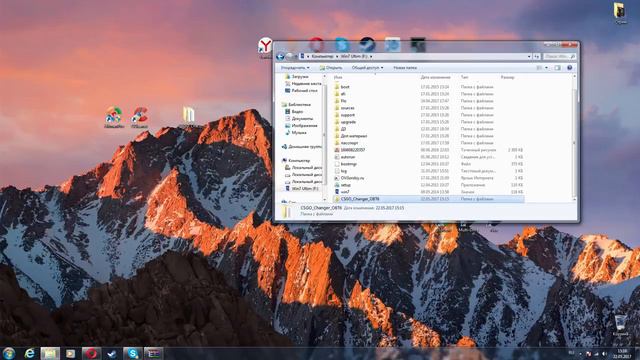Screen dimensions: 640x360
Task: Select Библиотеки in the navigation pane
Action: point(296,104)
